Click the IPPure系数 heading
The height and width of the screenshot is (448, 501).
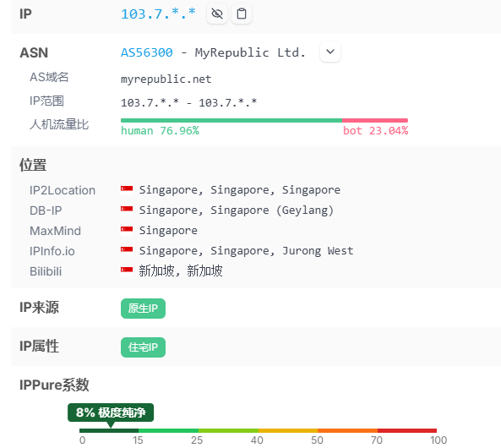click(x=54, y=385)
